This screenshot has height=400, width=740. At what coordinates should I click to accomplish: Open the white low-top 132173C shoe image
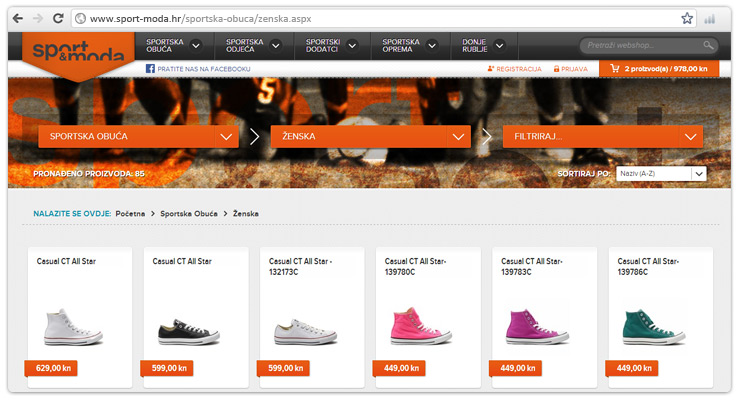coord(305,332)
